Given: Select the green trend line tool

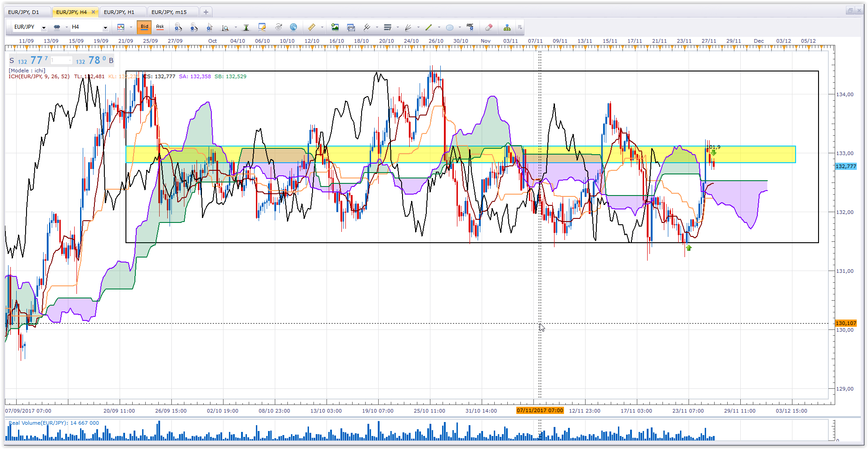Looking at the screenshot, I should coord(429,27).
